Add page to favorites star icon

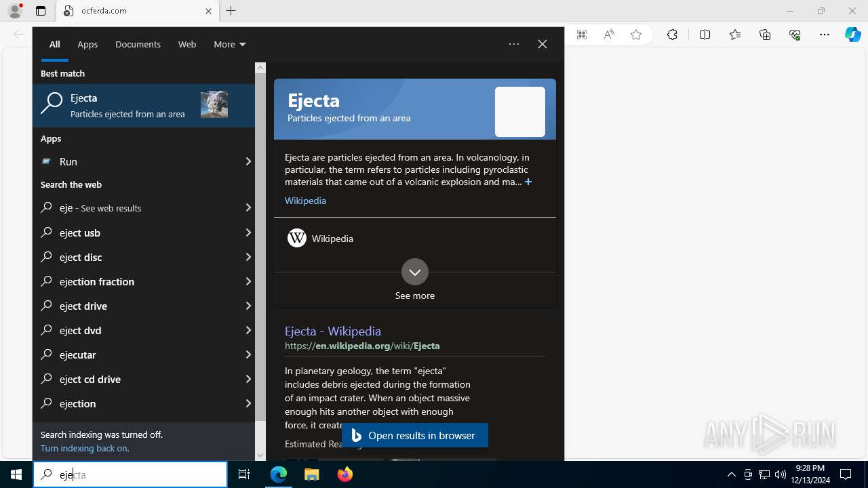click(x=636, y=35)
